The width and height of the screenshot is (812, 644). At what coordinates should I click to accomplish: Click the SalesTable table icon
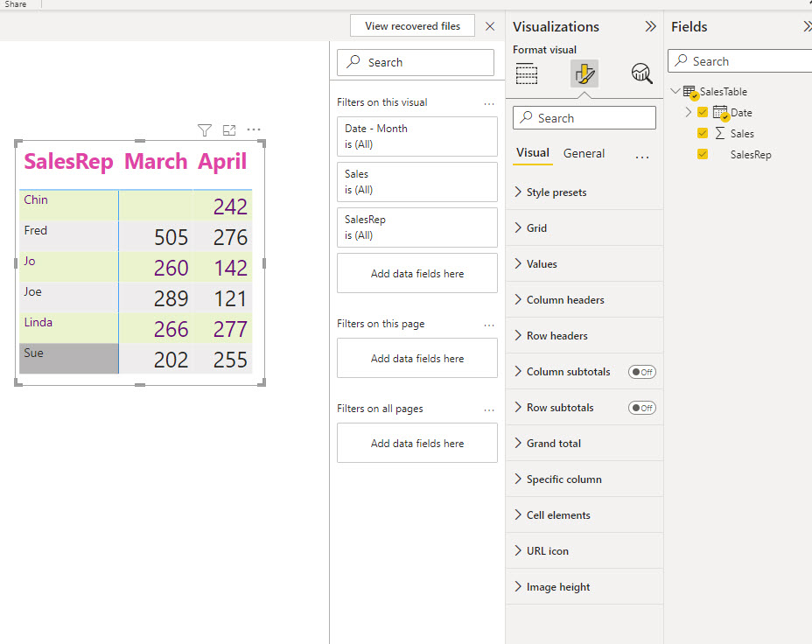tap(690, 92)
